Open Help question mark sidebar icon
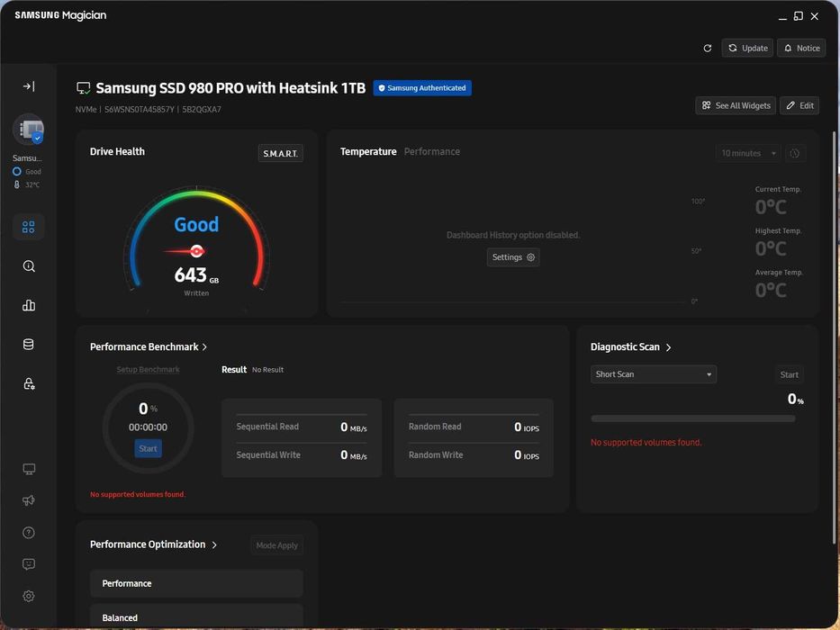The height and width of the screenshot is (630, 840). pos(29,533)
